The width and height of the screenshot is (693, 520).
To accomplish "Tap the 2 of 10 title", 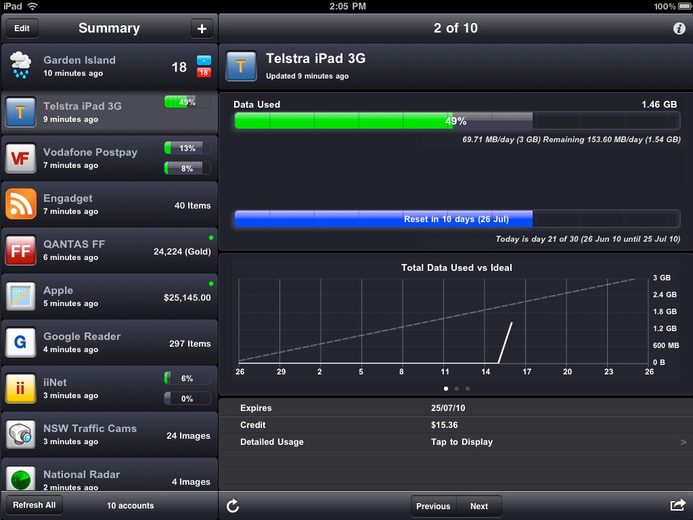I will click(456, 28).
